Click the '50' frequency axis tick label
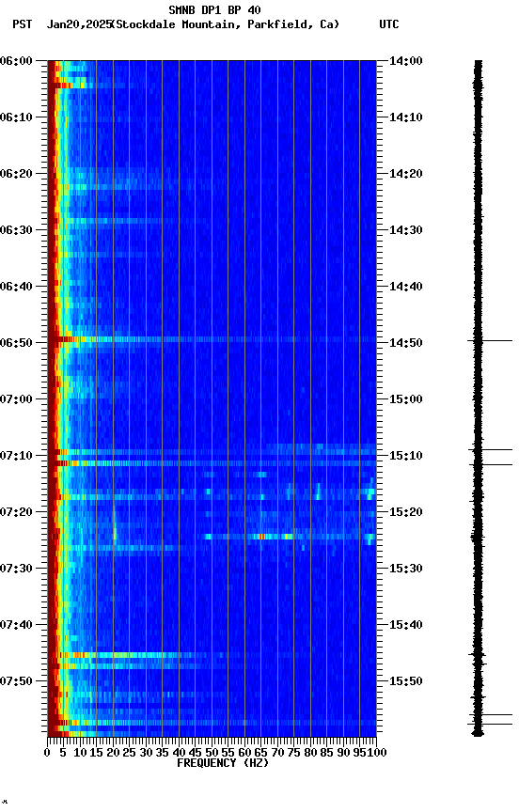This screenshot has height=812, width=519. (x=212, y=753)
